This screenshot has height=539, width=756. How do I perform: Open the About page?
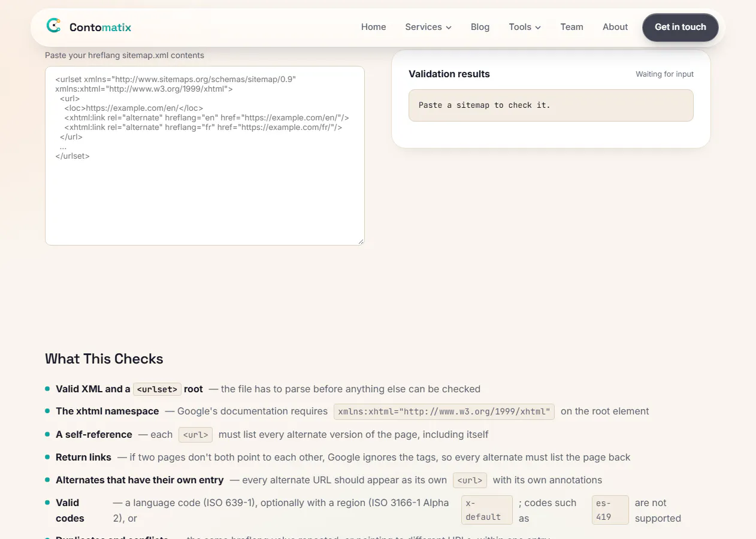[x=615, y=27]
